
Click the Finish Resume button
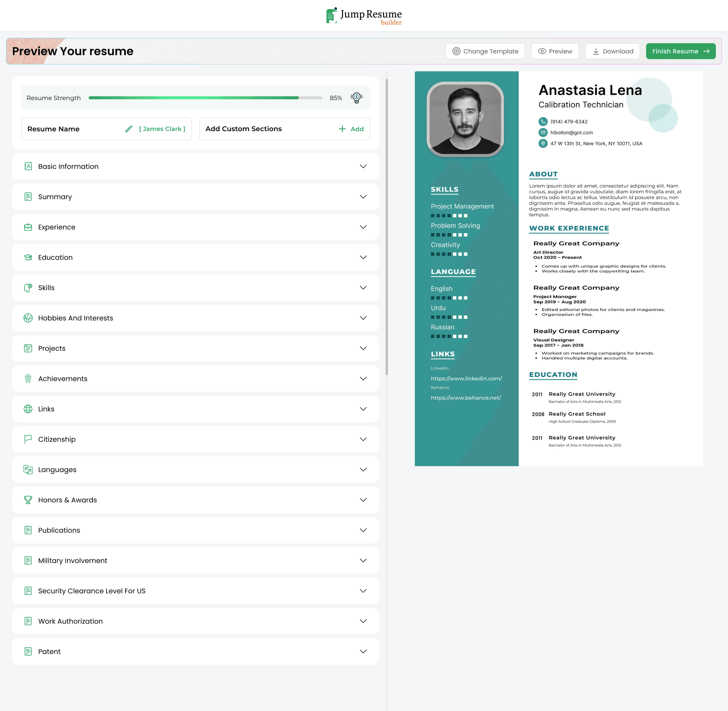click(681, 51)
